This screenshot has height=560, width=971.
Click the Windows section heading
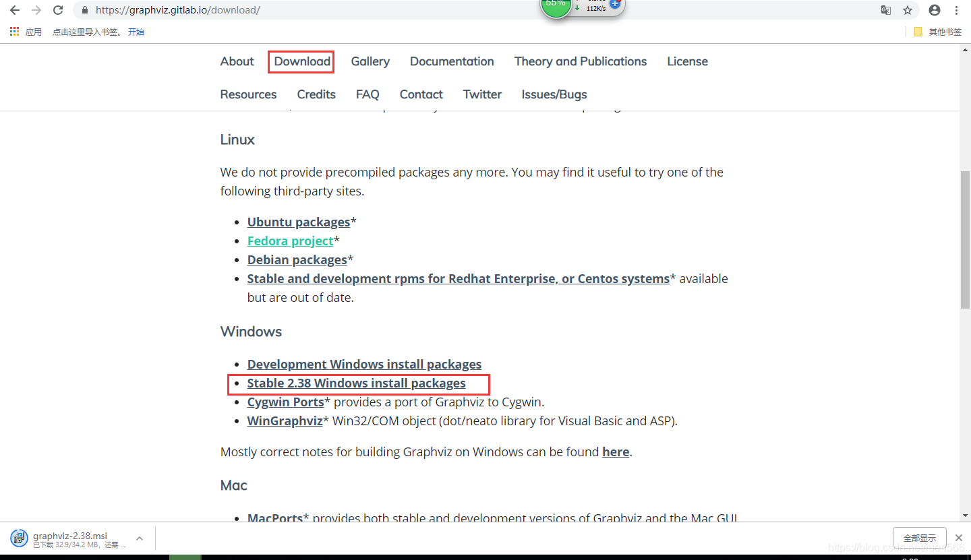coord(251,332)
